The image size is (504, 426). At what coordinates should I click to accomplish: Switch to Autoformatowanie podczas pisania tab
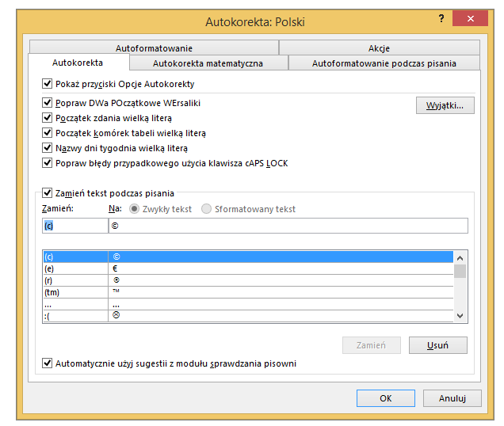[384, 63]
